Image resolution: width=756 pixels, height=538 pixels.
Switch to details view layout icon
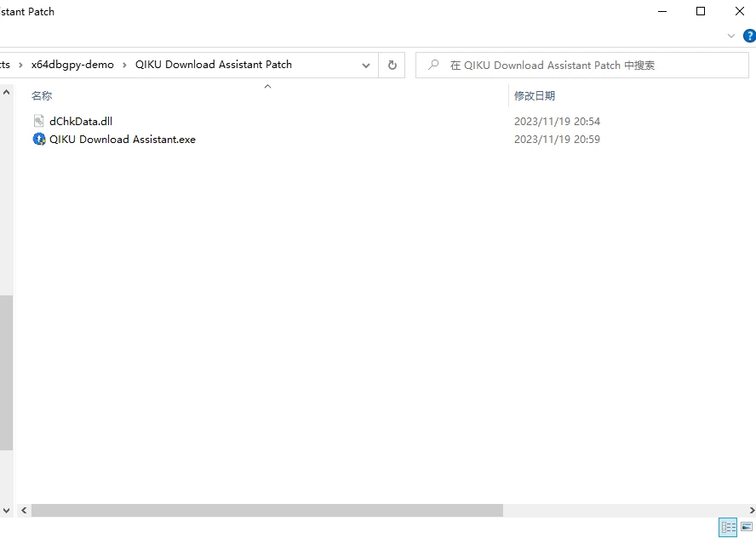pyautogui.click(x=728, y=527)
